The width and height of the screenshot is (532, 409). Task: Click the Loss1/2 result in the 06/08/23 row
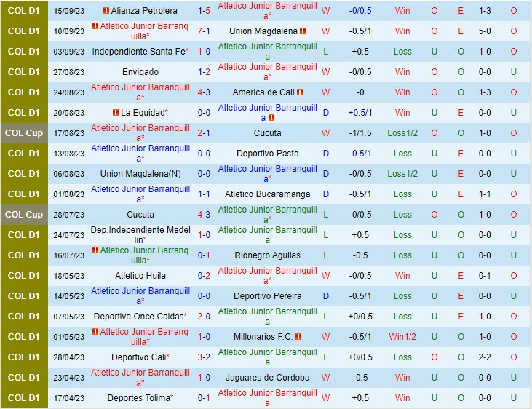point(402,174)
